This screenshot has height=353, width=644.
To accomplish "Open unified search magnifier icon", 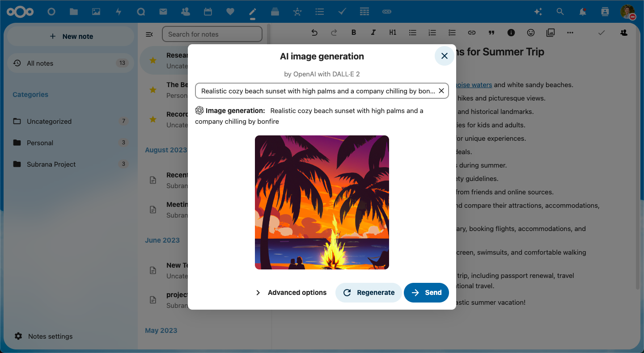I will [x=560, y=12].
